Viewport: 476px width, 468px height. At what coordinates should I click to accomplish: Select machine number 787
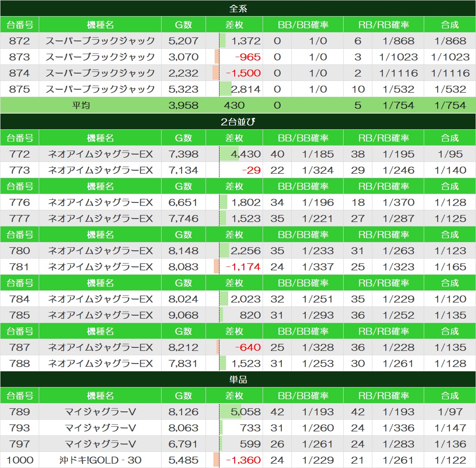click(x=20, y=347)
